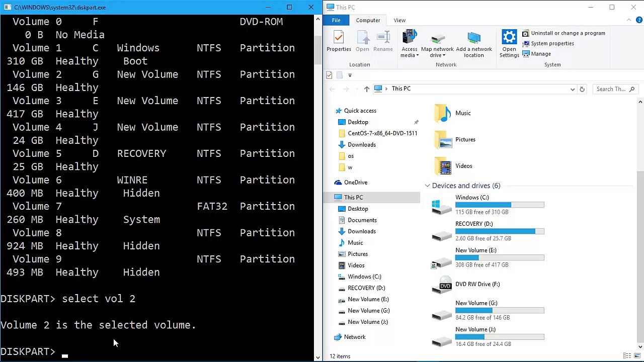Select the 'w' folder in sidebar
644x362 pixels.
click(350, 167)
